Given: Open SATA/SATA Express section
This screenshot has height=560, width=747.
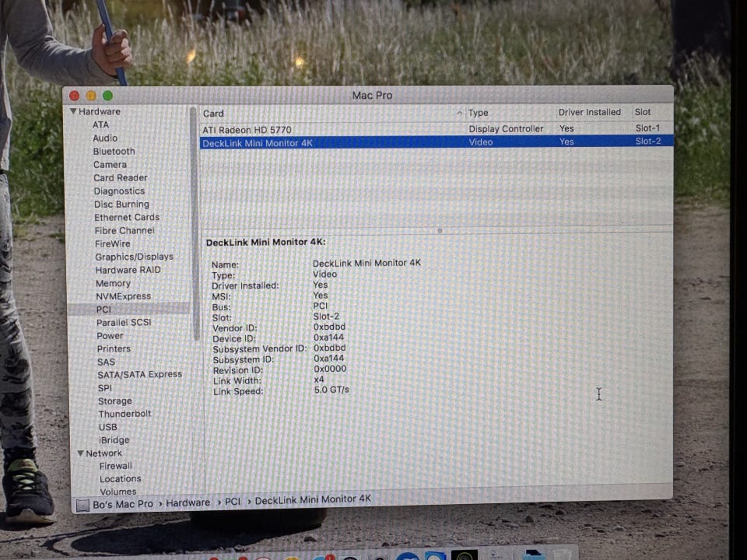Looking at the screenshot, I should pyautogui.click(x=139, y=375).
